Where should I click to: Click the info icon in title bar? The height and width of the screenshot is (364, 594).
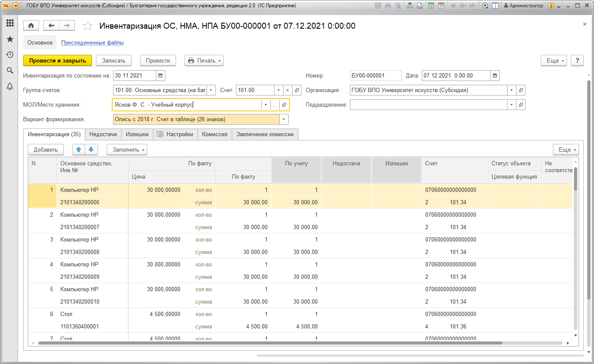pos(551,6)
